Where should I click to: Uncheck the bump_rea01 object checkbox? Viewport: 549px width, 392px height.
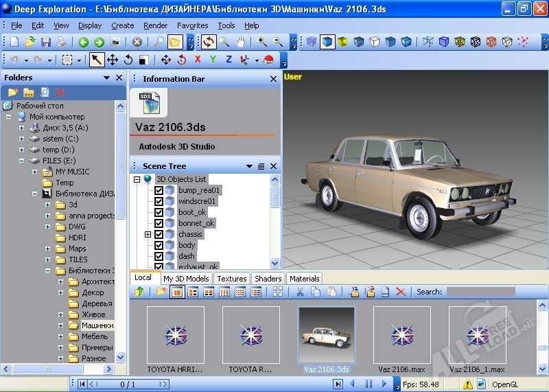pyautogui.click(x=159, y=190)
